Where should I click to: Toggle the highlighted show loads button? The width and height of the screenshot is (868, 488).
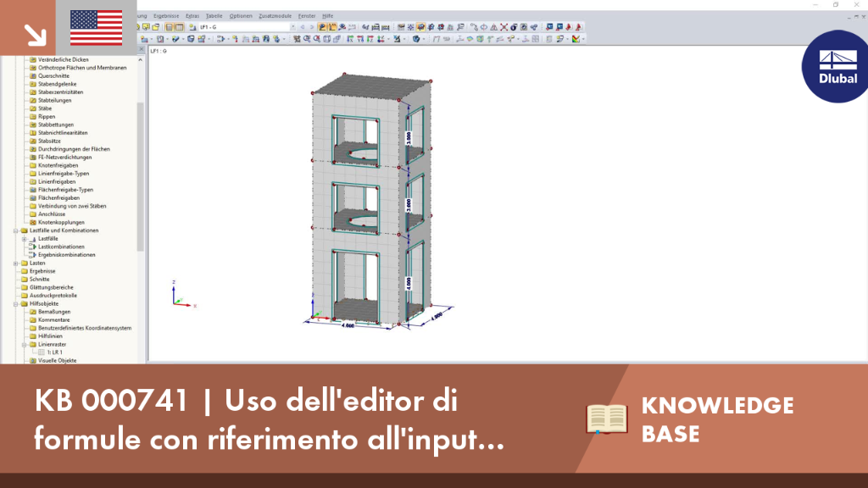coord(322,27)
